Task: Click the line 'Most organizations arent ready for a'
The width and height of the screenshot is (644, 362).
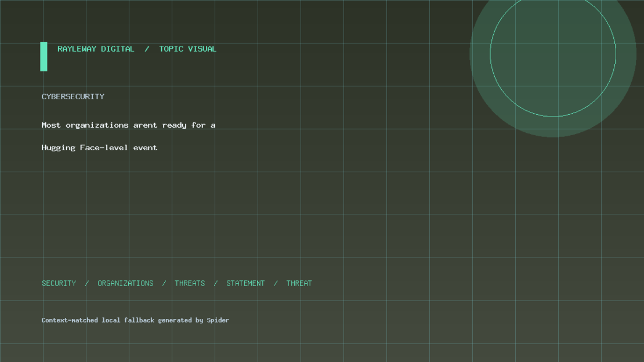Action: coord(129,125)
